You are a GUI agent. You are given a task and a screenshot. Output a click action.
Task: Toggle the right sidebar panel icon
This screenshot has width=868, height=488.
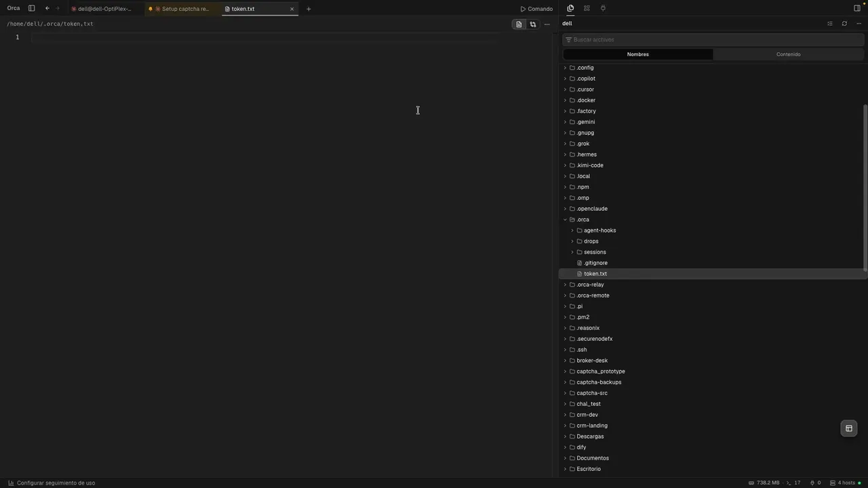857,8
